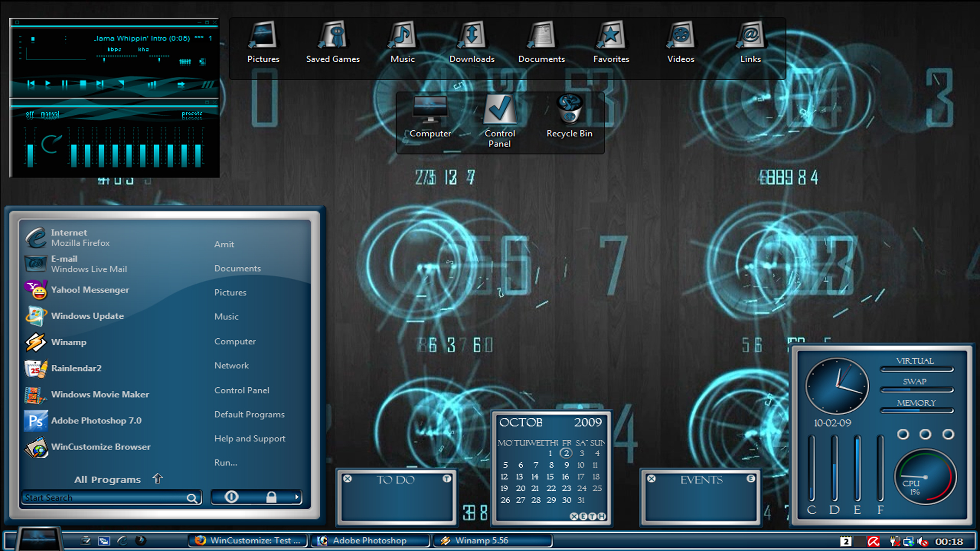The width and height of the screenshot is (980, 551).
Task: Toggle Winamp shuffle bars icon
Action: pos(152,85)
